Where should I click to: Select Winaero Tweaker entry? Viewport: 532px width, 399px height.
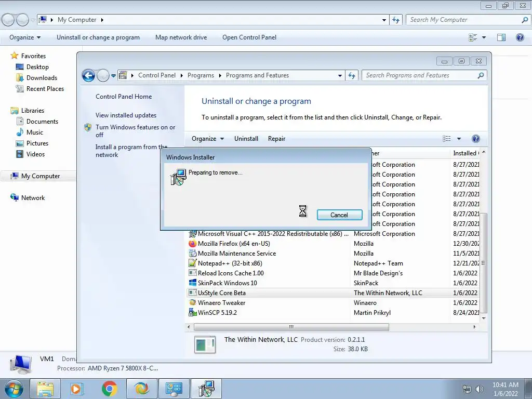[x=333, y=303]
